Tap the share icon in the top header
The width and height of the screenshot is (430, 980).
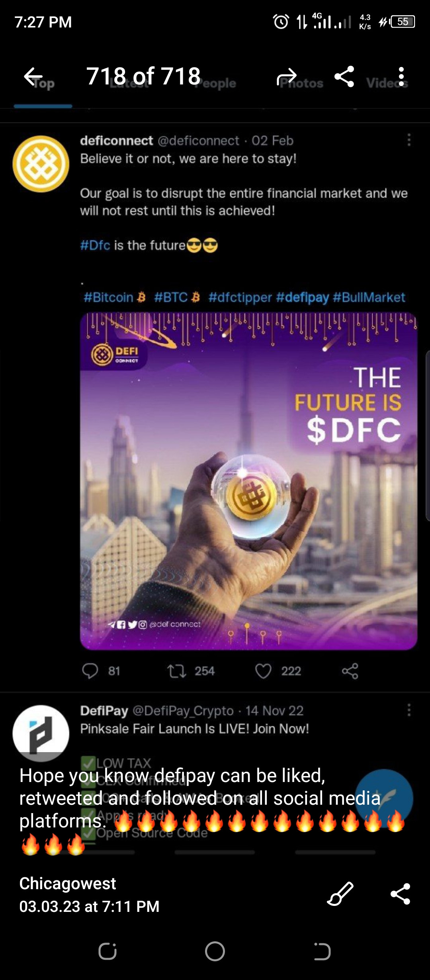click(344, 76)
